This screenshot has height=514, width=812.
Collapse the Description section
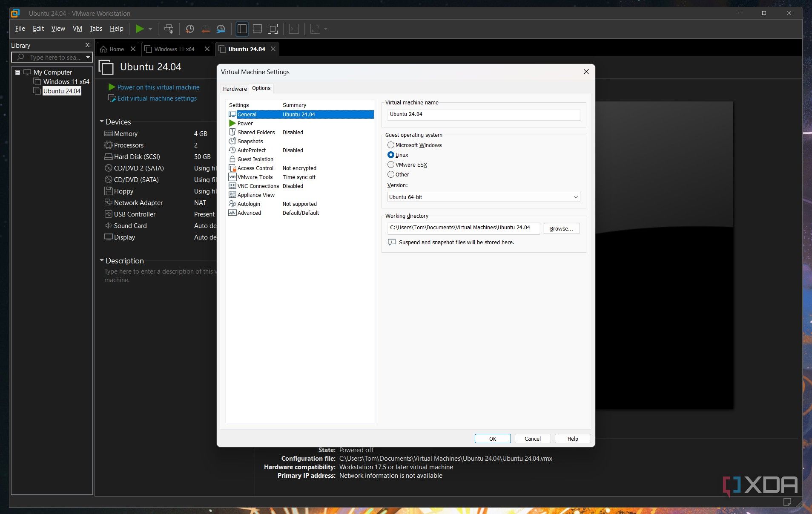102,260
